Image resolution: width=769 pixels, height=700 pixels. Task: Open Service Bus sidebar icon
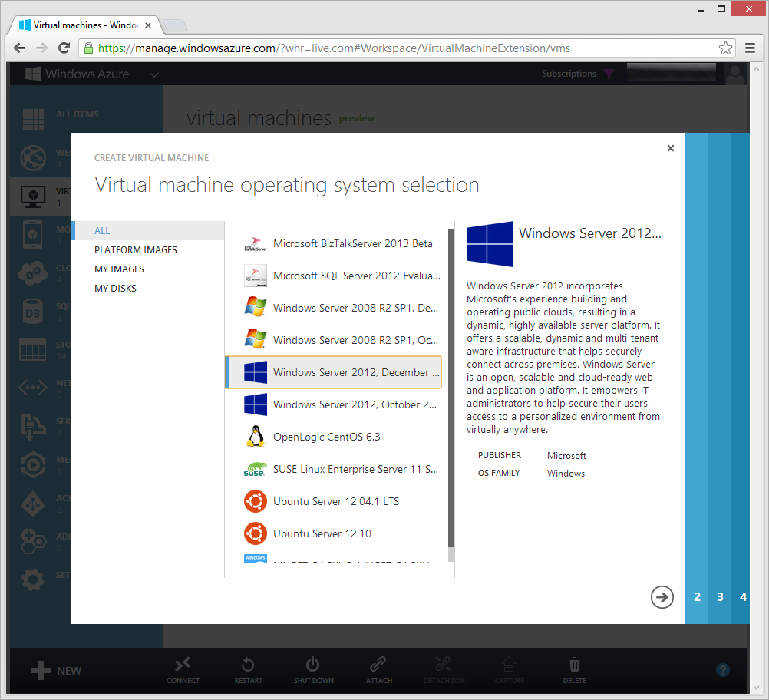pyautogui.click(x=33, y=426)
